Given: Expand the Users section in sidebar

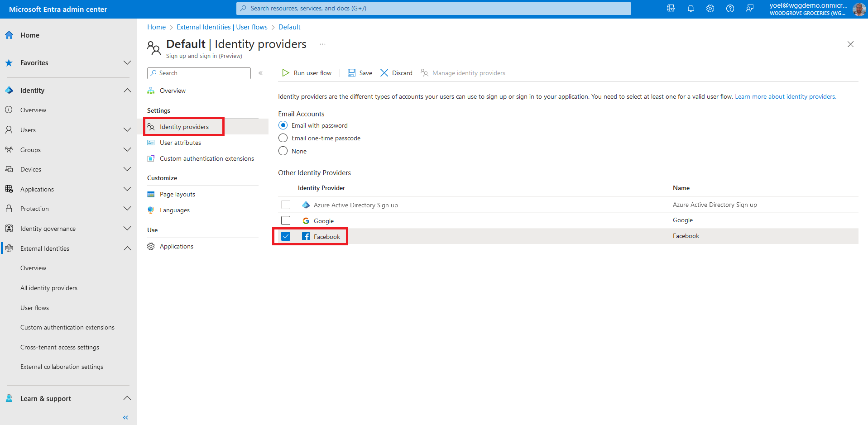Looking at the screenshot, I should click(x=127, y=130).
